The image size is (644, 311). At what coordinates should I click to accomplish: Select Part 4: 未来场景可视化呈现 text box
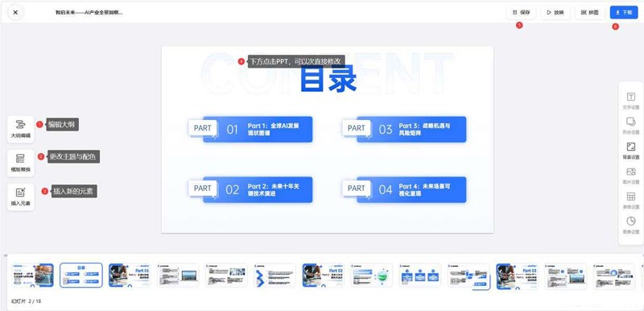click(x=424, y=190)
